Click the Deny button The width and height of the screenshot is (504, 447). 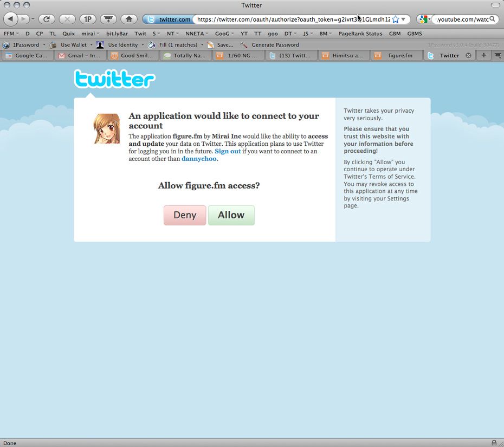[x=185, y=215]
